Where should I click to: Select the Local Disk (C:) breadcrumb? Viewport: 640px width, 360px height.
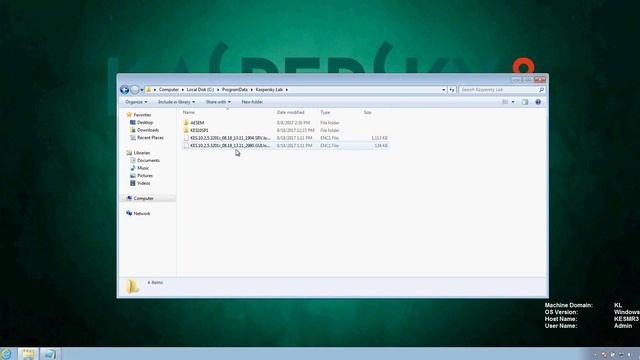point(200,89)
